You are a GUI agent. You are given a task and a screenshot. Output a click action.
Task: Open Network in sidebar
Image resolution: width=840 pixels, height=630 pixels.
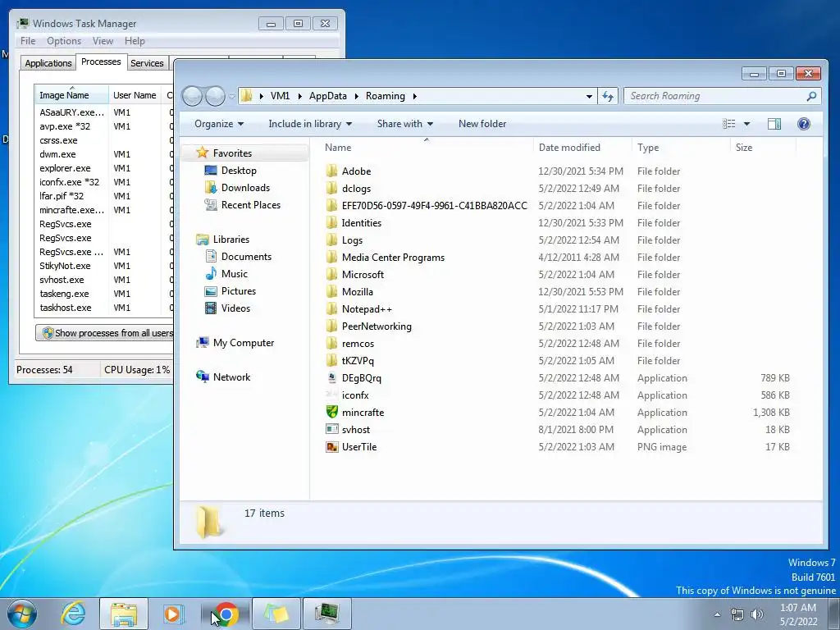[223, 377]
